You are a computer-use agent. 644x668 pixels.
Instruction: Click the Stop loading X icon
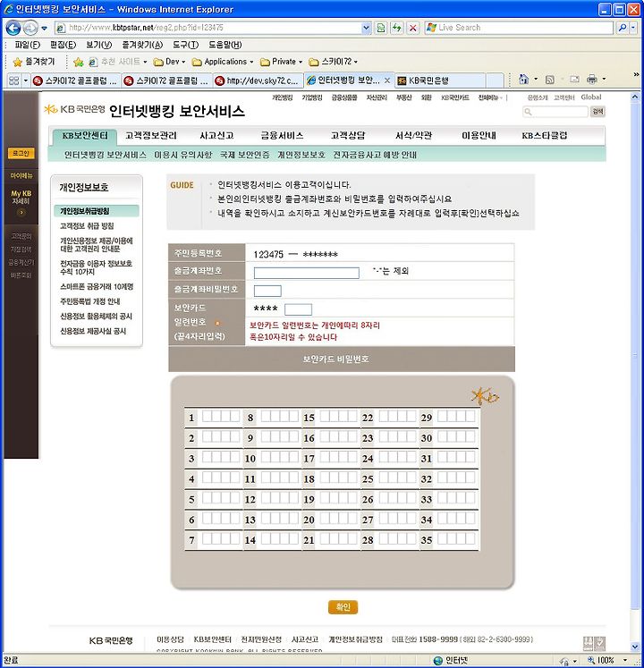pyautogui.click(x=412, y=28)
